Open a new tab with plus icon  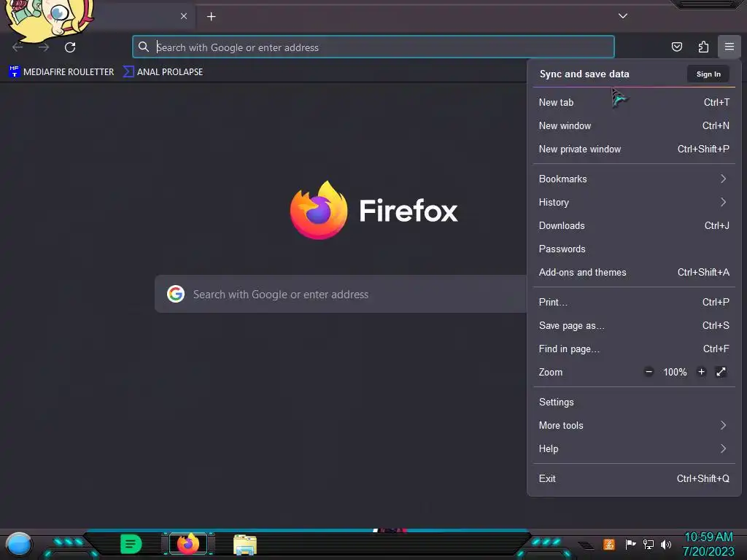211,17
